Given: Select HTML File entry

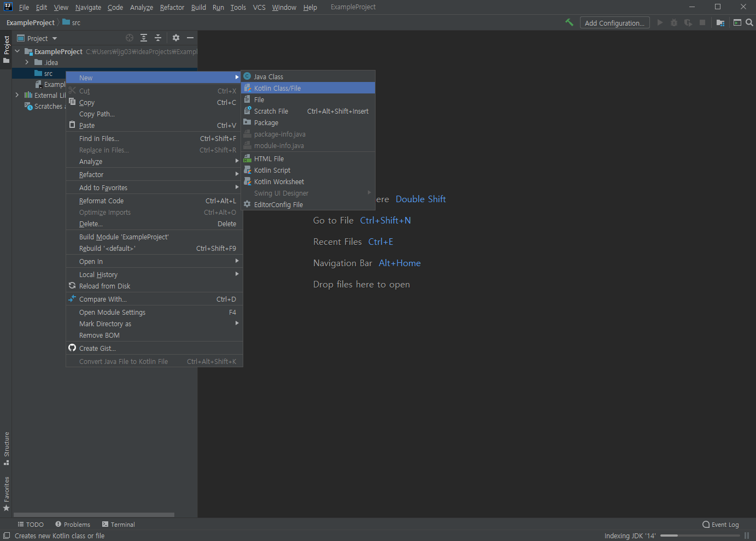Looking at the screenshot, I should pos(308,158).
